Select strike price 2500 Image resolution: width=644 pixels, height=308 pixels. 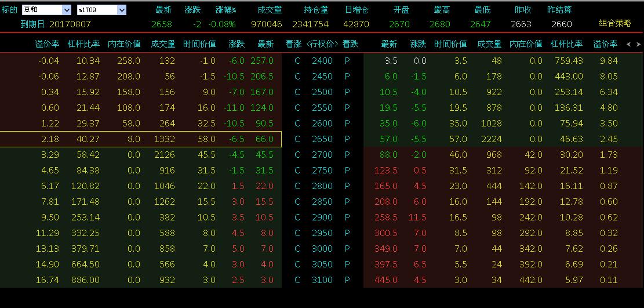pos(322,92)
